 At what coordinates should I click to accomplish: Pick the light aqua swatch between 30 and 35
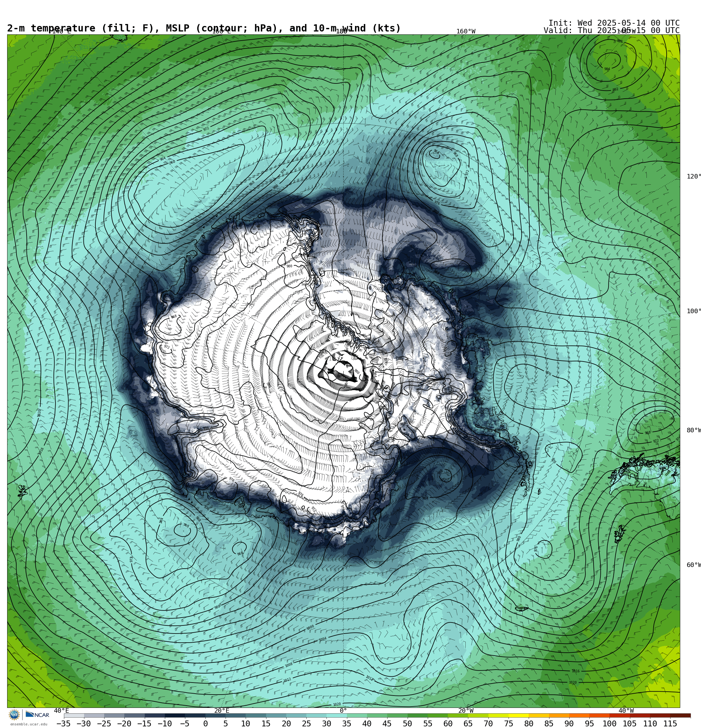click(x=337, y=716)
